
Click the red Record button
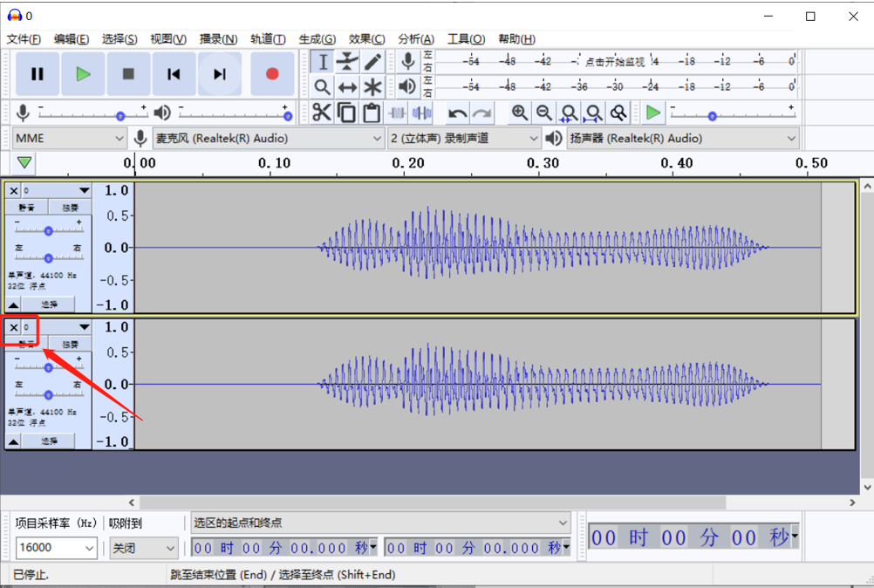272,74
